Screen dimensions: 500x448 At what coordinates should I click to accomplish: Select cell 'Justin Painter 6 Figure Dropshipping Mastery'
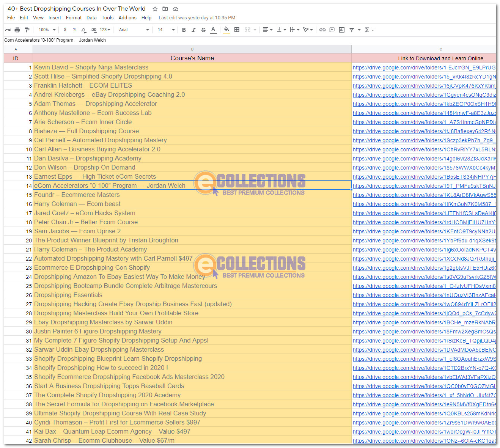pyautogui.click(x=192, y=331)
